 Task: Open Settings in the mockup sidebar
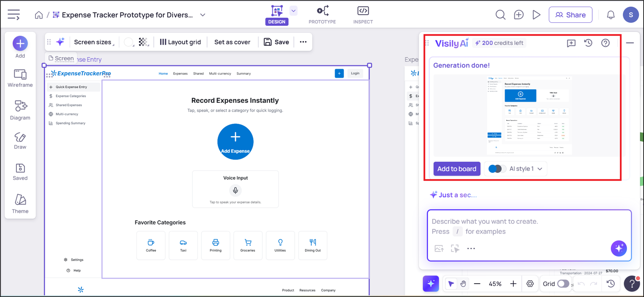74,260
